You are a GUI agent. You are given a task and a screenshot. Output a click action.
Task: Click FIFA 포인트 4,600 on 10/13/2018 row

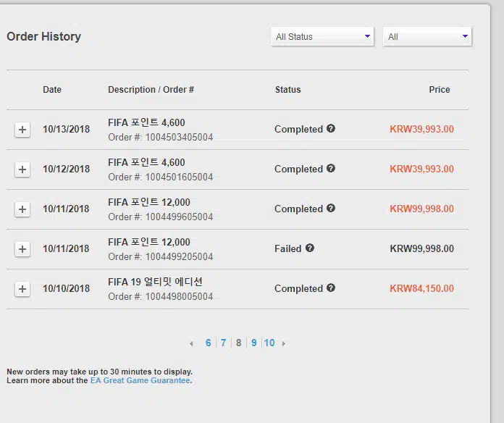pyautogui.click(x=146, y=123)
